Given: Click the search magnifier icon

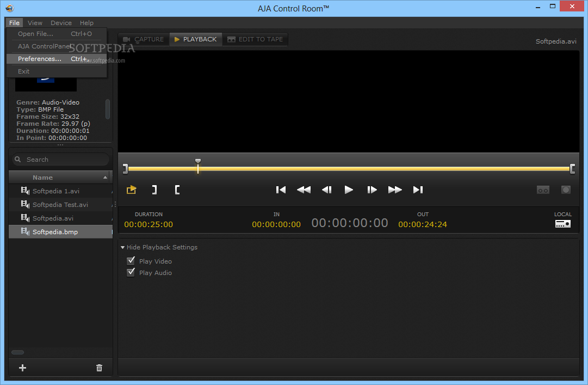Looking at the screenshot, I should 17,160.
